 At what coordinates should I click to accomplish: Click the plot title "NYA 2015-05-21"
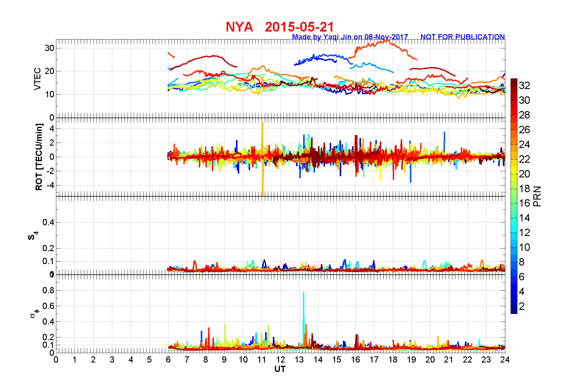click(280, 27)
